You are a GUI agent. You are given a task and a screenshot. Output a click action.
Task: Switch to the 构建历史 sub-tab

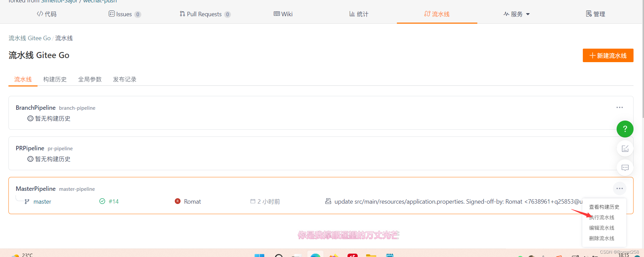[55, 79]
